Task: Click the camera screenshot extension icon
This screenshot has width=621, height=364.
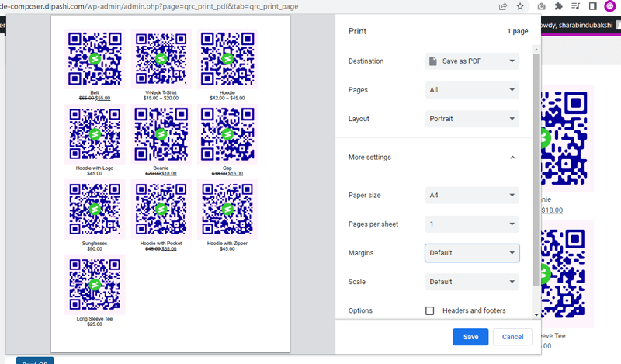Action: 541,6
